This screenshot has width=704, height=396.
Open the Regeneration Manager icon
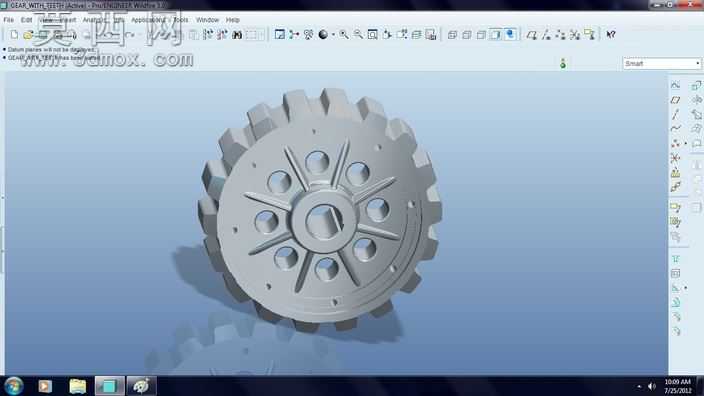point(222,35)
